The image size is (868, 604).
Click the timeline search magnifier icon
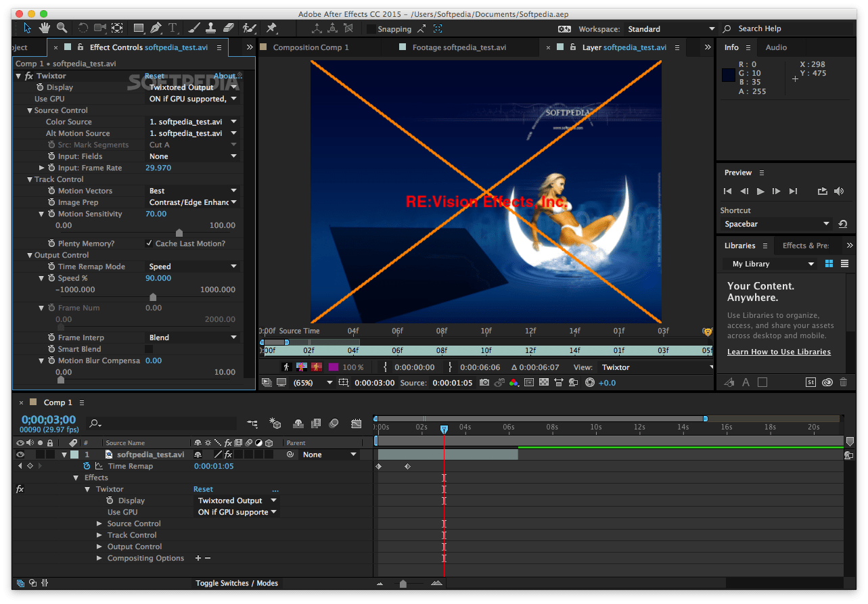point(95,424)
